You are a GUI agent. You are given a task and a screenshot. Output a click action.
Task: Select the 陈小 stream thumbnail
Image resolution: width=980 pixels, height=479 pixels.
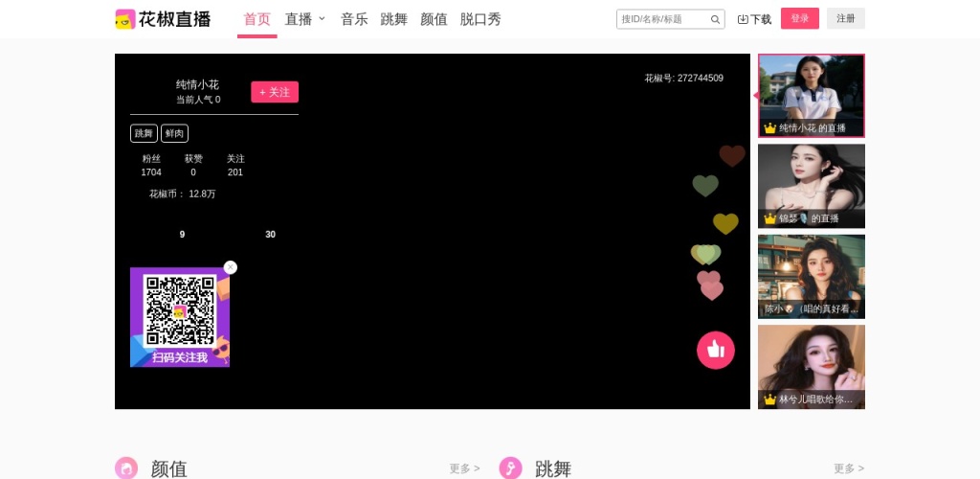(812, 277)
